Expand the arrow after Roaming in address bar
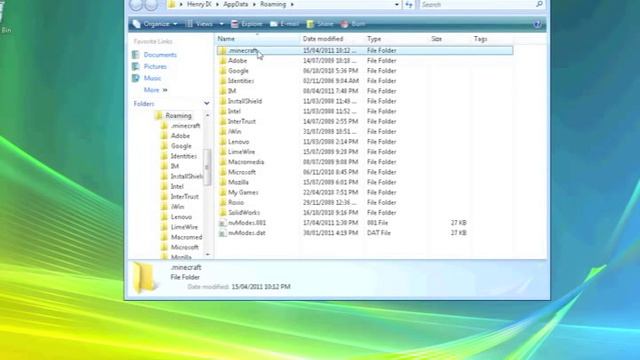The width and height of the screenshot is (640, 360). click(292, 4)
